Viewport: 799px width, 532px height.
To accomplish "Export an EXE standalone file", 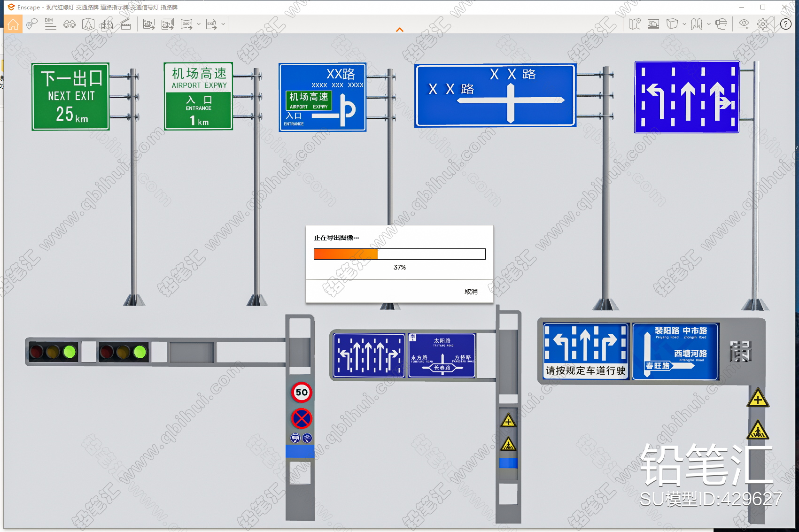I will tap(211, 24).
